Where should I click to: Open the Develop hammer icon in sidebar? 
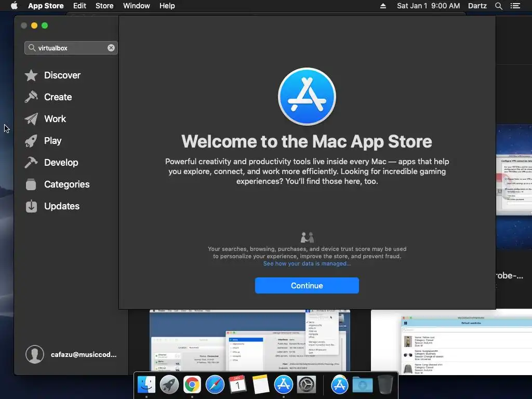[x=31, y=163]
